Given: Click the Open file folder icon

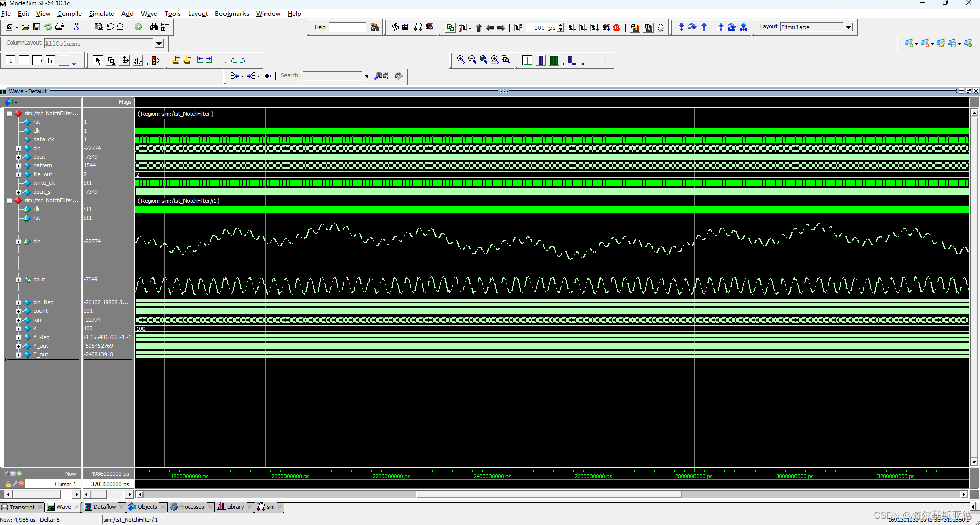Looking at the screenshot, I should [x=25, y=27].
